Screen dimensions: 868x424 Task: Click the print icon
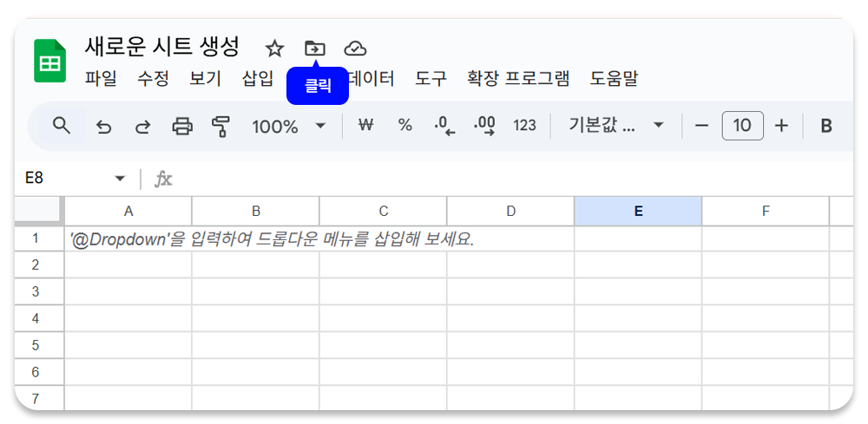[x=182, y=127]
